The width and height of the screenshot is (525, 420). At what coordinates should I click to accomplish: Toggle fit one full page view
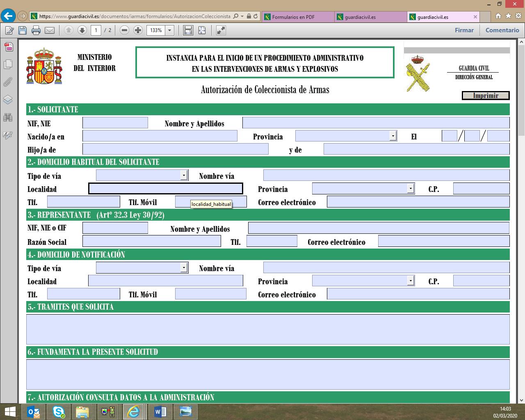[x=202, y=30]
